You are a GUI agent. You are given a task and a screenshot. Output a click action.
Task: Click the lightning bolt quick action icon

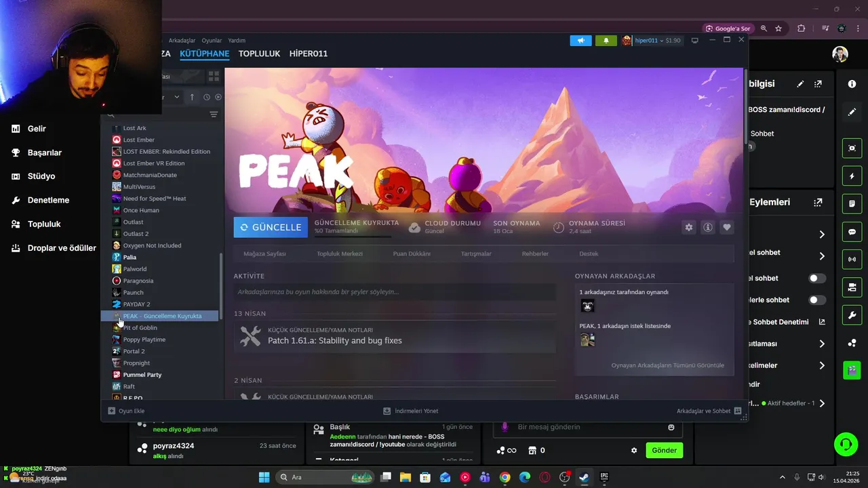(852, 176)
